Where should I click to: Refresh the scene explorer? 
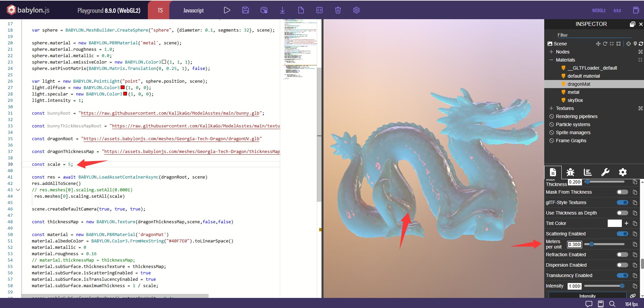(x=641, y=44)
